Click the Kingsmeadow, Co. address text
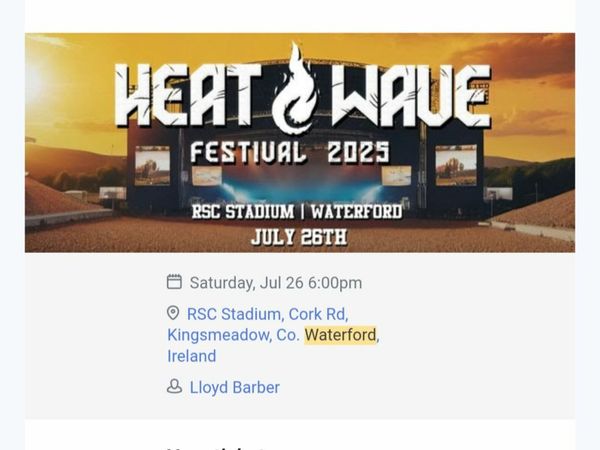 (x=233, y=335)
